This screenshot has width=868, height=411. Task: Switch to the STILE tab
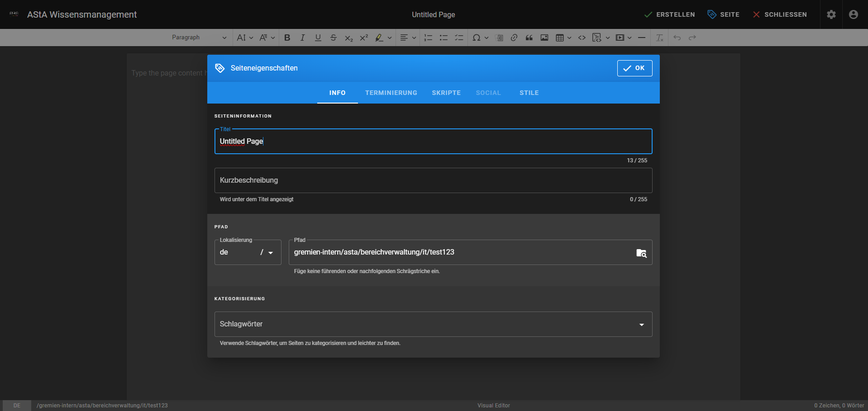coord(529,93)
